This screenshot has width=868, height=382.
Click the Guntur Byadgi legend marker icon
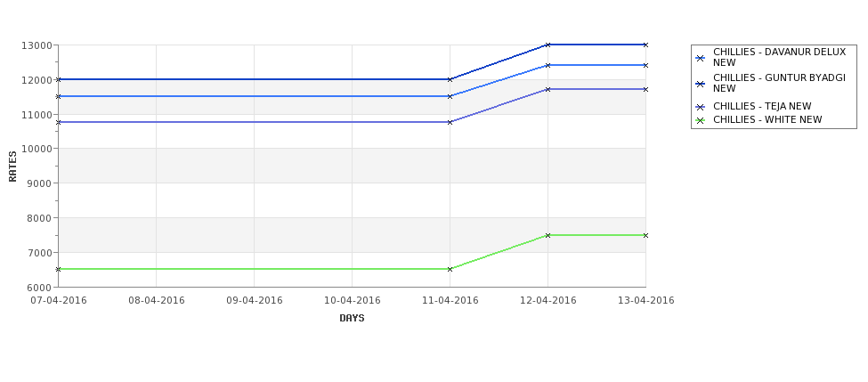point(701,84)
